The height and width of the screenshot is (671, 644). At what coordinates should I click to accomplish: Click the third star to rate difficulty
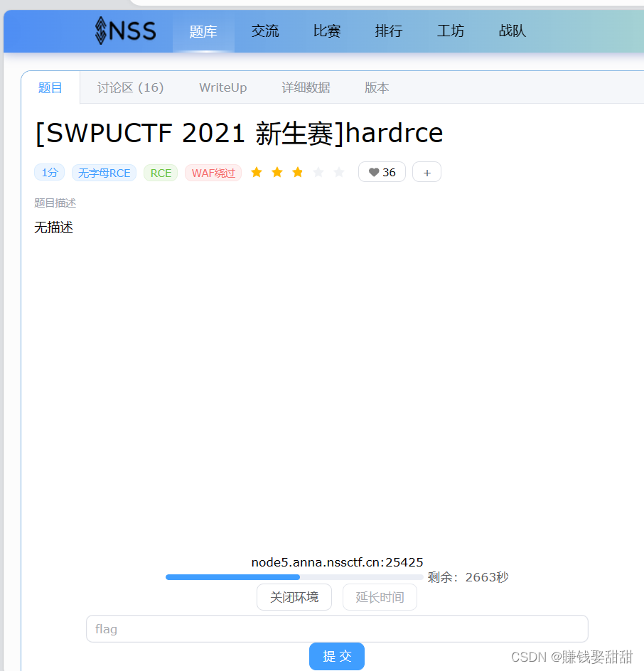[x=296, y=171]
